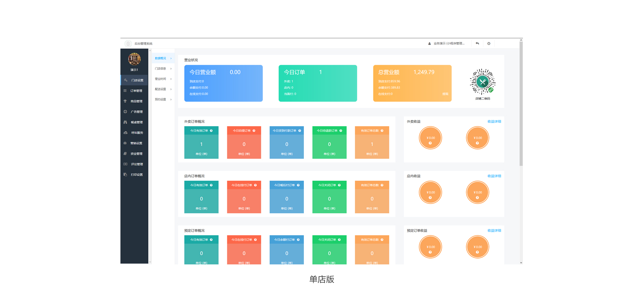Viewport: 644px width, 302px height.
Task: Click help icon beside 预定订单概况 今日关闭订单
Action: point(339,240)
